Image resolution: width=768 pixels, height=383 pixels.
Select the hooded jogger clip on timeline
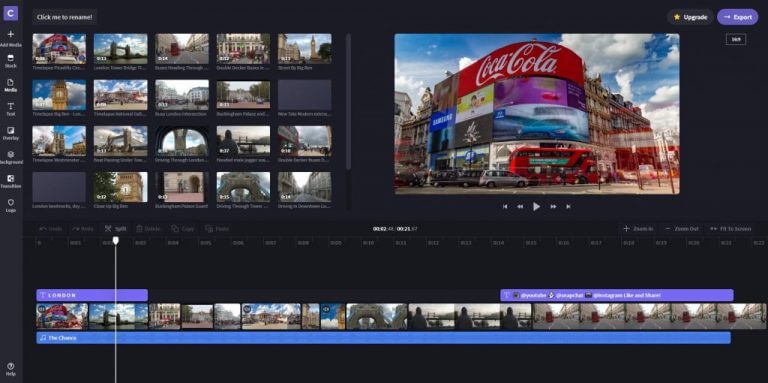tap(470, 316)
